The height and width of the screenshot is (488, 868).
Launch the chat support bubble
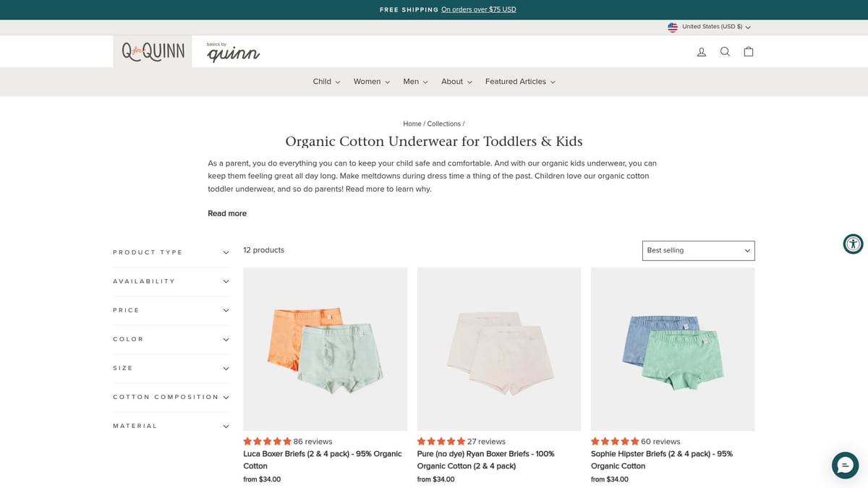845,465
